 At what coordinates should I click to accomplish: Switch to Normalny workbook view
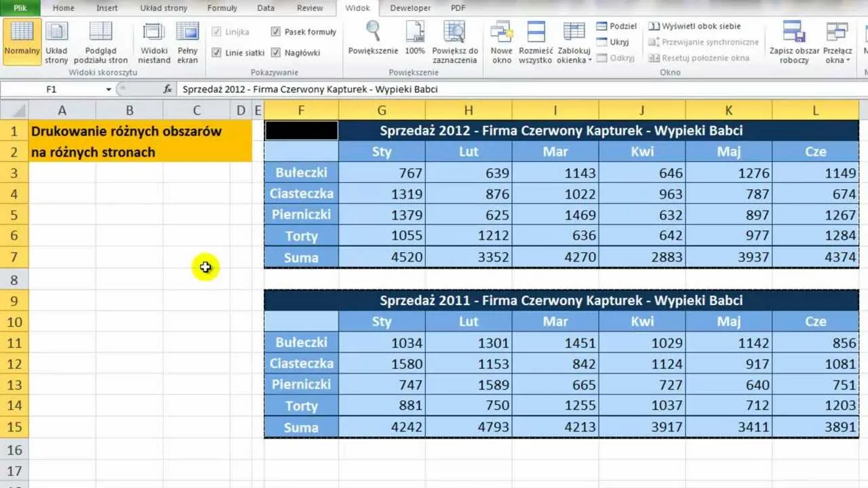coord(22,41)
